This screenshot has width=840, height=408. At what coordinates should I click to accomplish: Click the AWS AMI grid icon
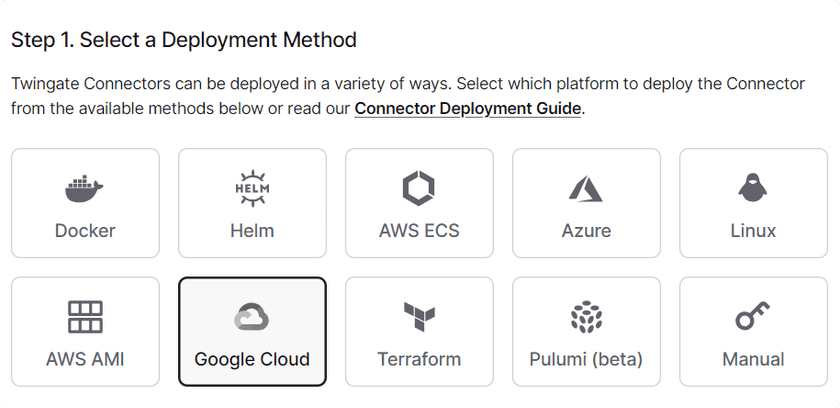(x=85, y=317)
